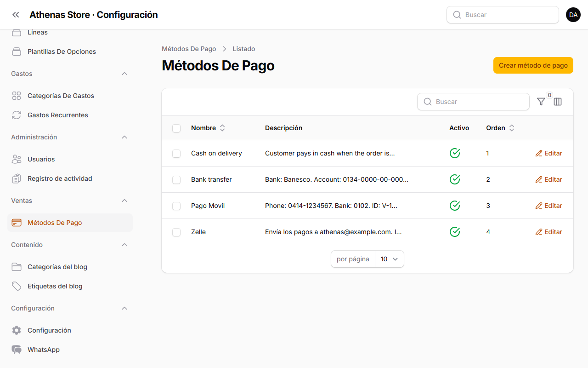This screenshot has width=588, height=368.
Task: Click the table Buscar search field
Action: (473, 102)
